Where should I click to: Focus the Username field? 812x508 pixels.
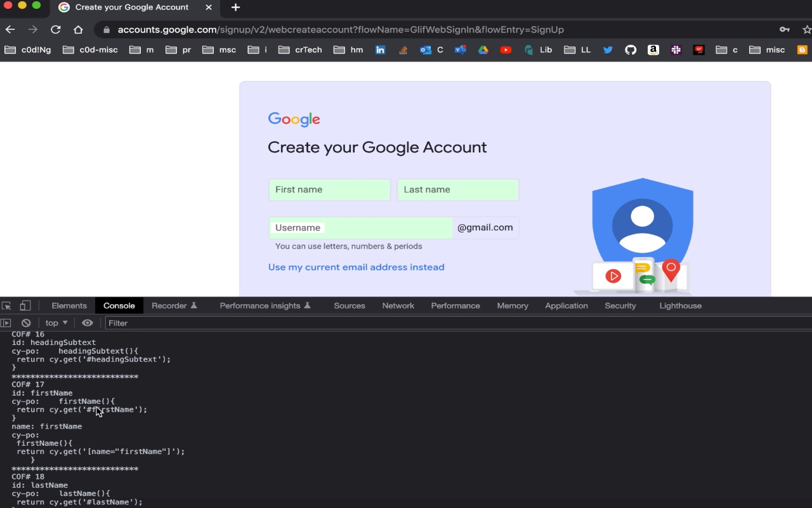tap(360, 227)
